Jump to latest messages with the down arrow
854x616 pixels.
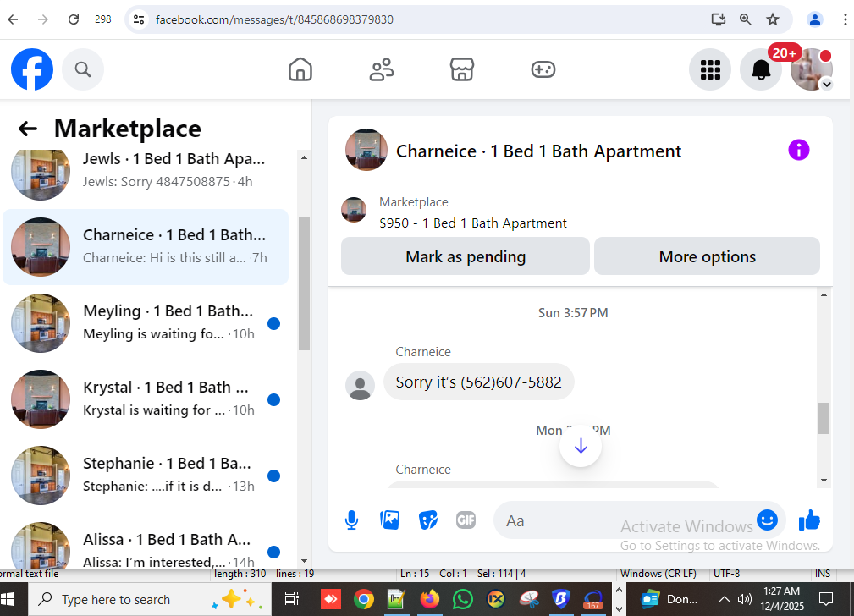pos(581,446)
